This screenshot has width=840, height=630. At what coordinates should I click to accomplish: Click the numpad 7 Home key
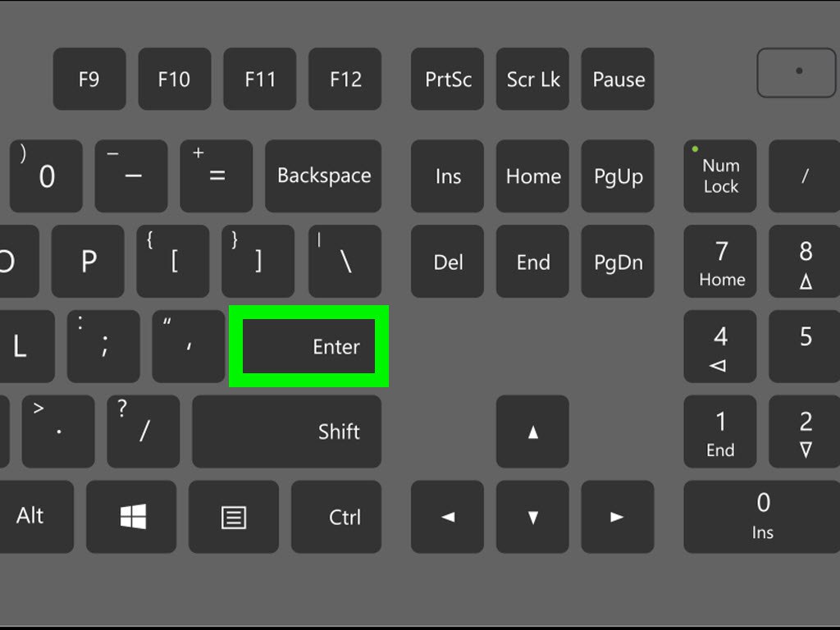(720, 262)
